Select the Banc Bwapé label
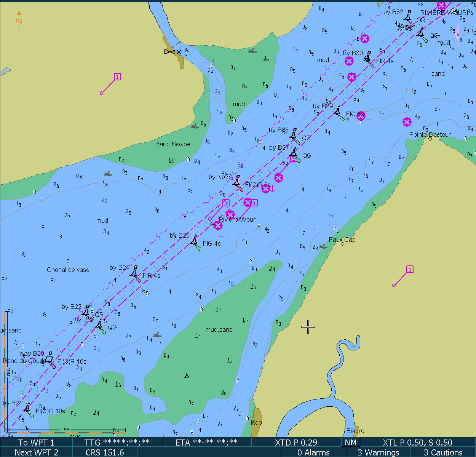The width and height of the screenshot is (476, 457). [x=173, y=144]
